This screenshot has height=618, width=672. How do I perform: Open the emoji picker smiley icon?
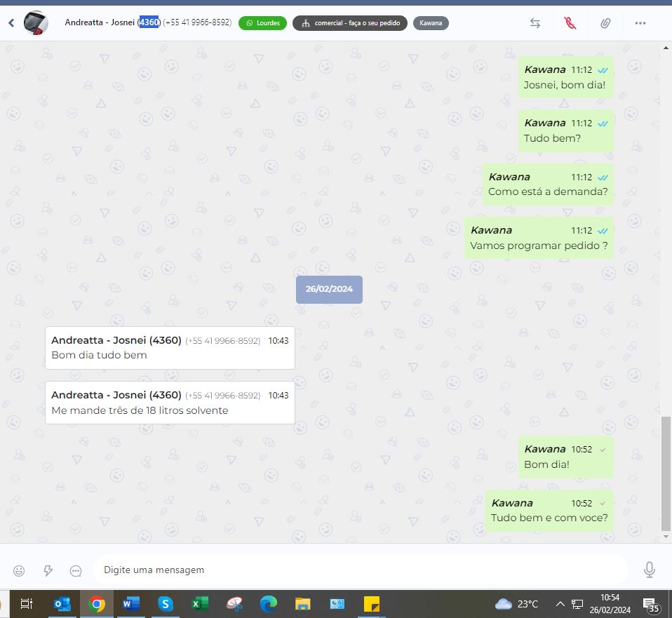[19, 570]
